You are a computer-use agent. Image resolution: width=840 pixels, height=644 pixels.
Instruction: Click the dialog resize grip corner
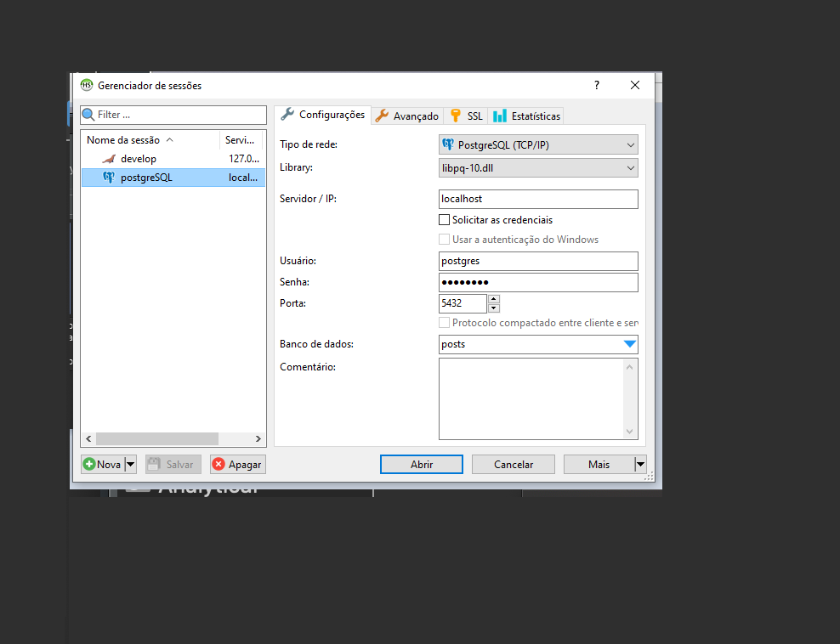click(649, 476)
